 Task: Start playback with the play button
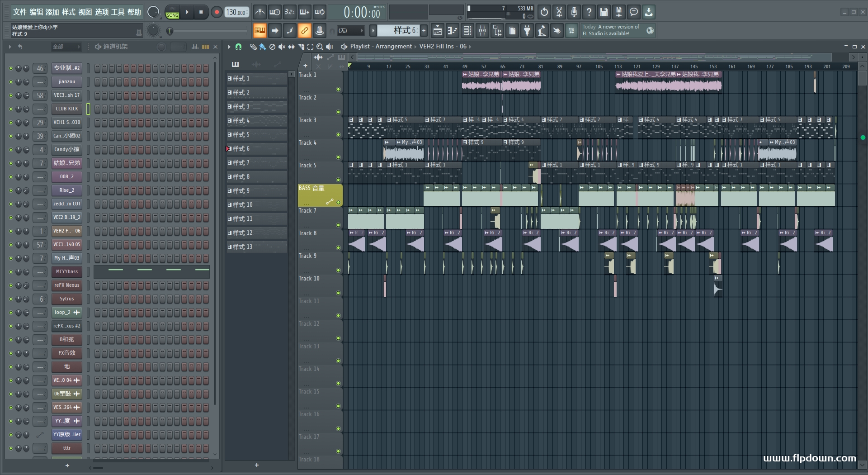187,12
